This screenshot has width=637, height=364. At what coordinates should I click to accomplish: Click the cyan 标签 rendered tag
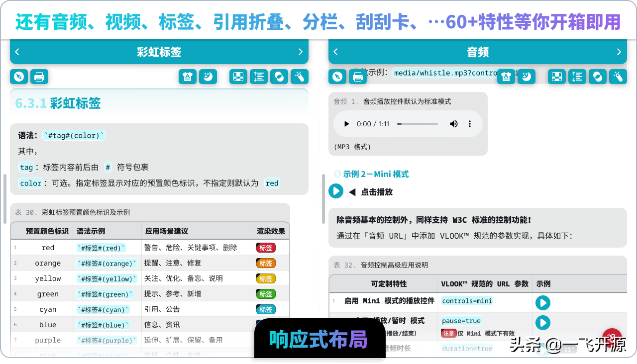266,309
